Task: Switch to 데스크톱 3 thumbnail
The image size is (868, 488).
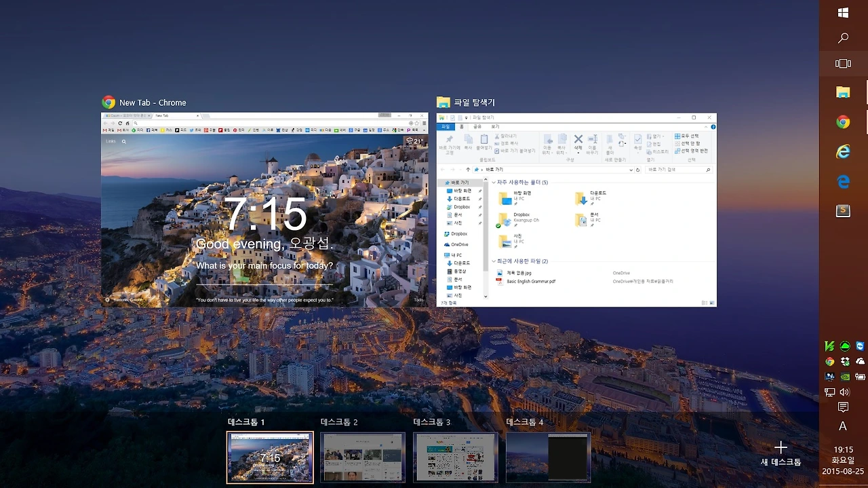Action: click(456, 457)
